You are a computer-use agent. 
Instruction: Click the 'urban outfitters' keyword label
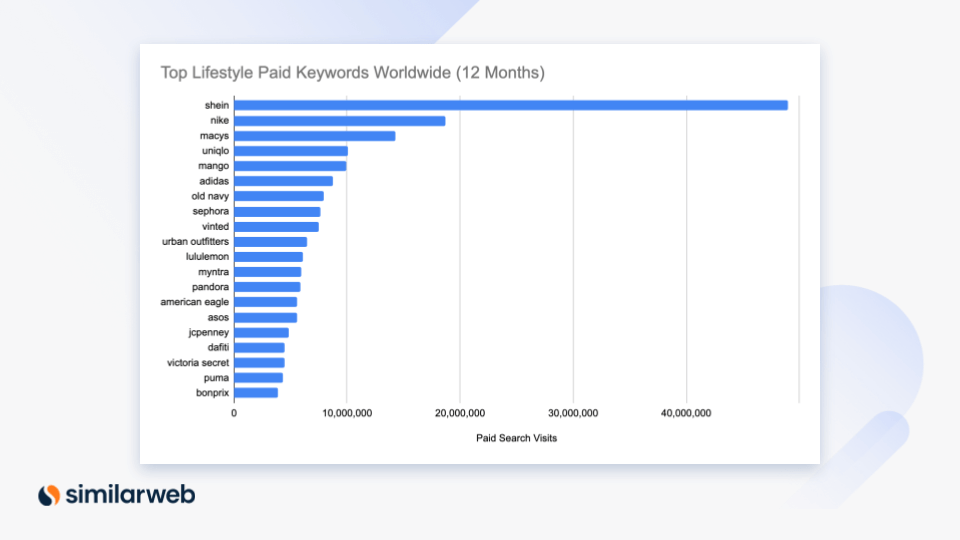click(195, 241)
